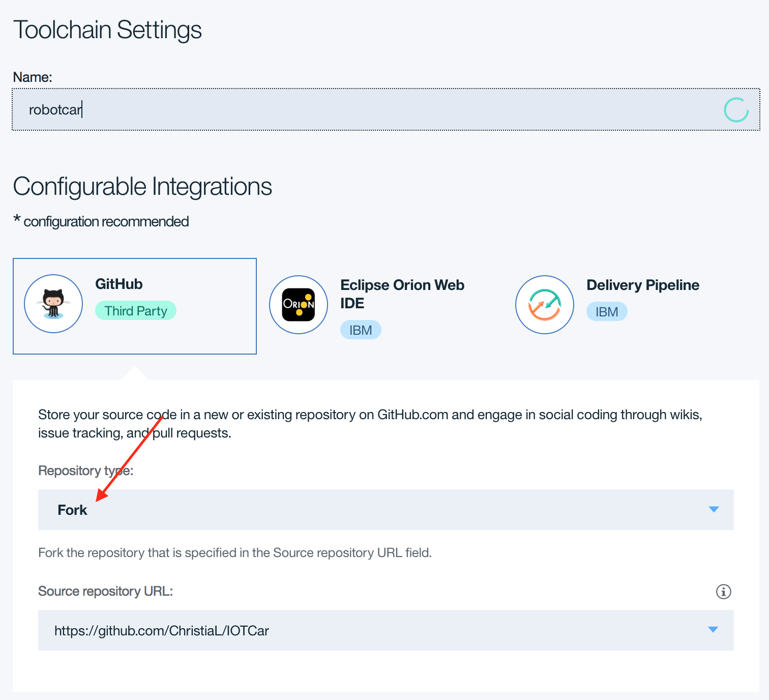Viewport: 769px width, 700px height.
Task: Click the GitHub octocat icon
Action: 53,304
